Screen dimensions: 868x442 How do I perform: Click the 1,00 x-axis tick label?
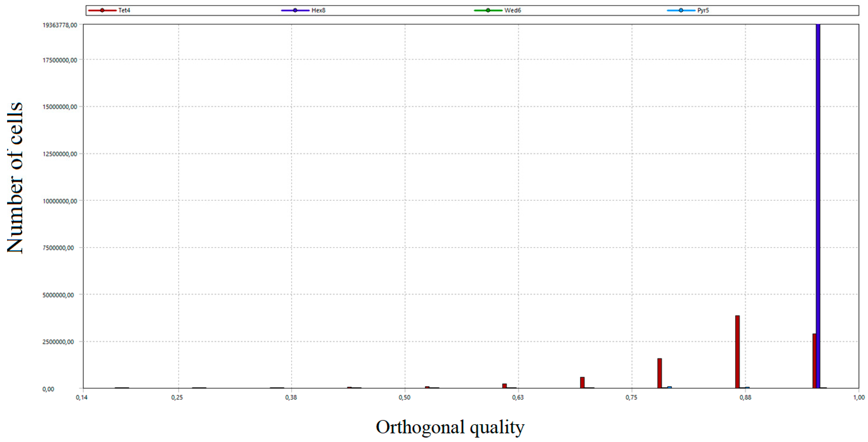click(859, 398)
